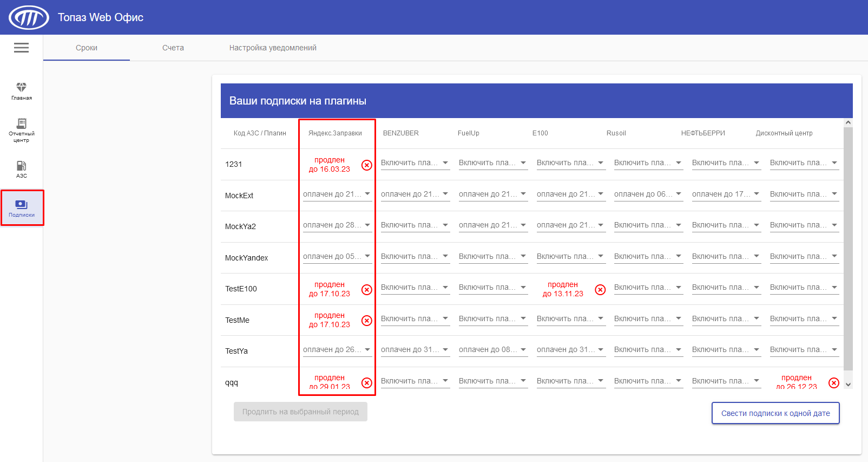Open BENZUBER dropdown for TestYa row

(x=415, y=349)
